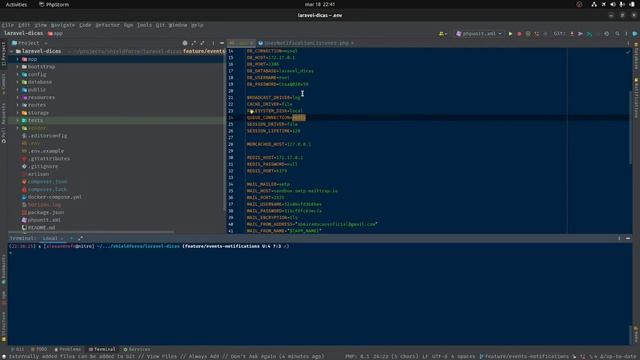
Task: Switch to UserNotificationListener.php editor tab
Action: click(x=306, y=43)
